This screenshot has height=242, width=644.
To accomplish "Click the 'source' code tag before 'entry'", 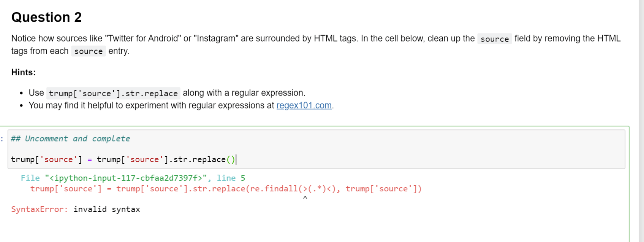I will 88,51.
